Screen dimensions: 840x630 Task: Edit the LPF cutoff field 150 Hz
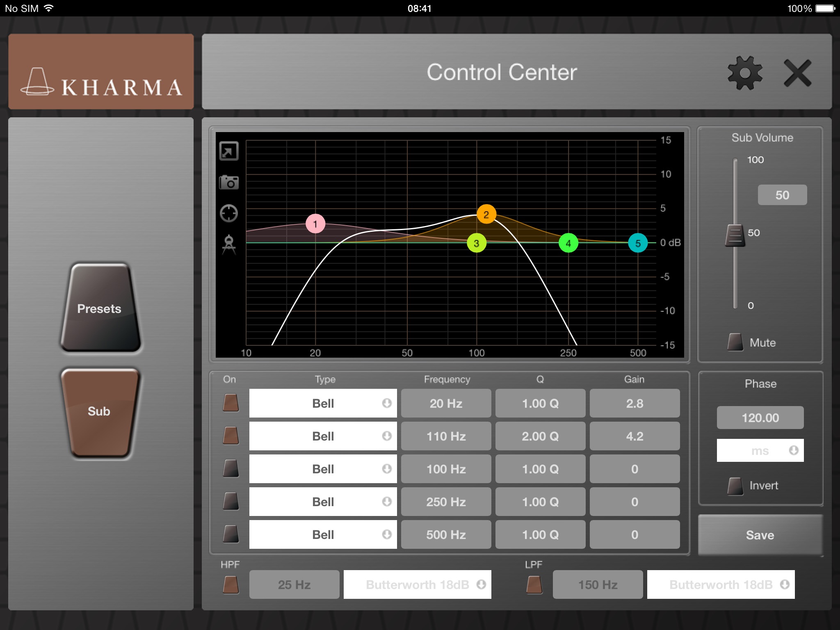coord(598,584)
